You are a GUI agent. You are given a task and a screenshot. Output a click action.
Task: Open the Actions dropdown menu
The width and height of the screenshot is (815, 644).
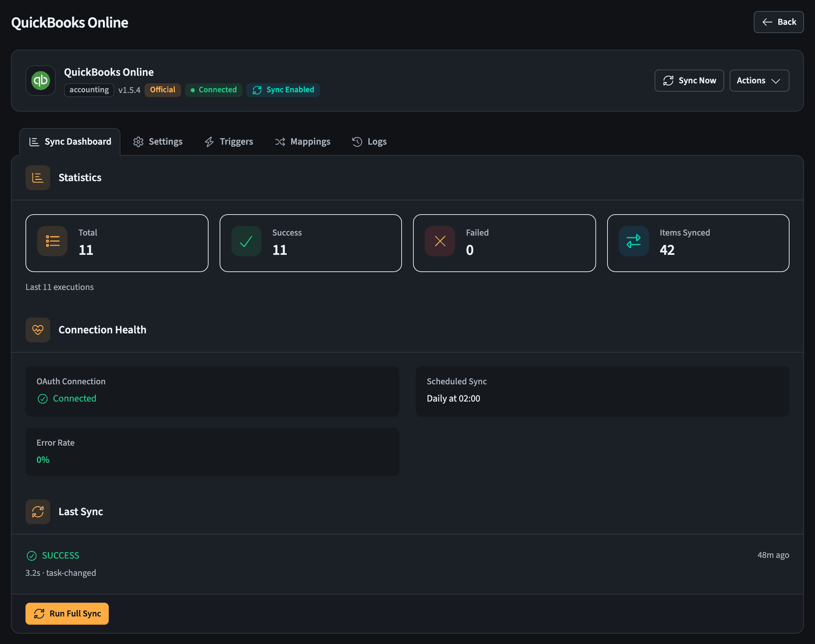[759, 81]
